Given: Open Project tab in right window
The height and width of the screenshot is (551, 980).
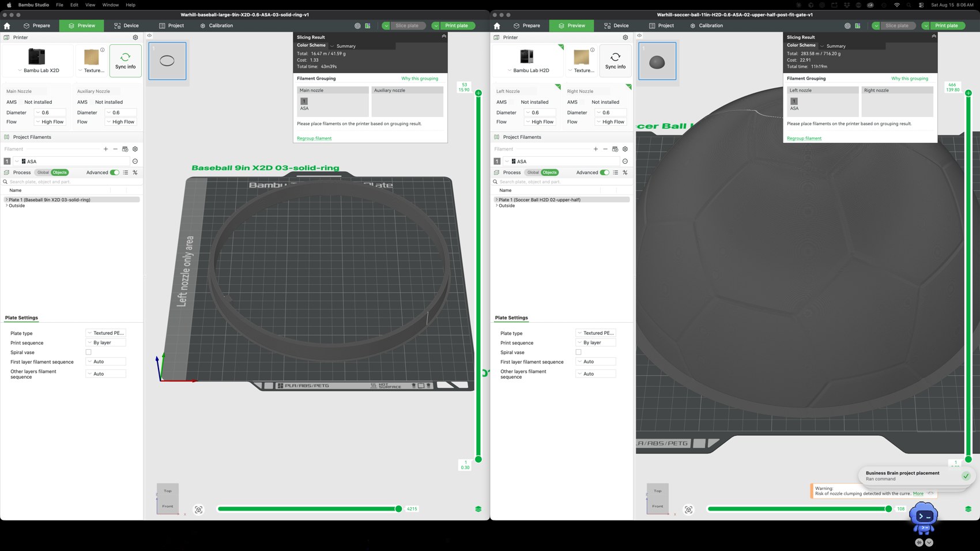Looking at the screenshot, I should (661, 26).
